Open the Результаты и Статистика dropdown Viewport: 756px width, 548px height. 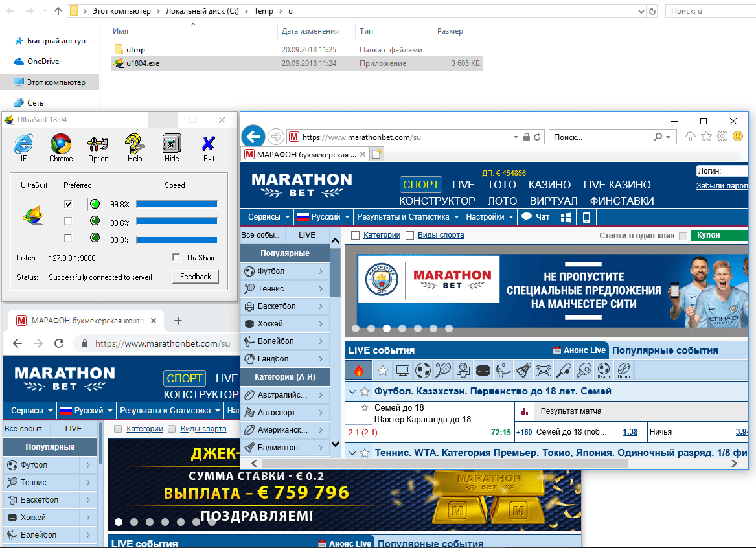tap(407, 217)
